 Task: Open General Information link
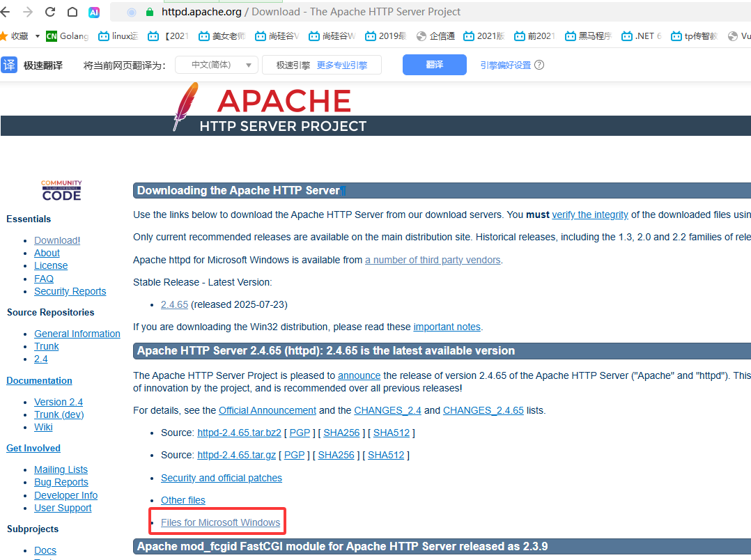pos(77,334)
